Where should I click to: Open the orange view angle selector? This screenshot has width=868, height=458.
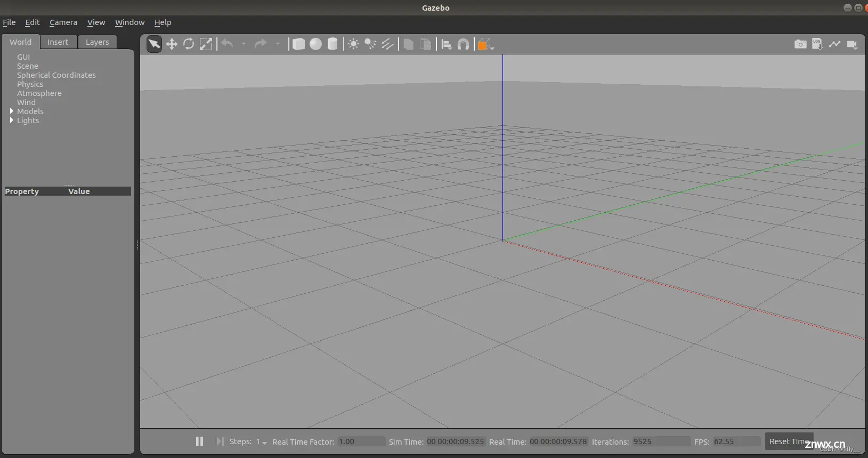click(485, 44)
